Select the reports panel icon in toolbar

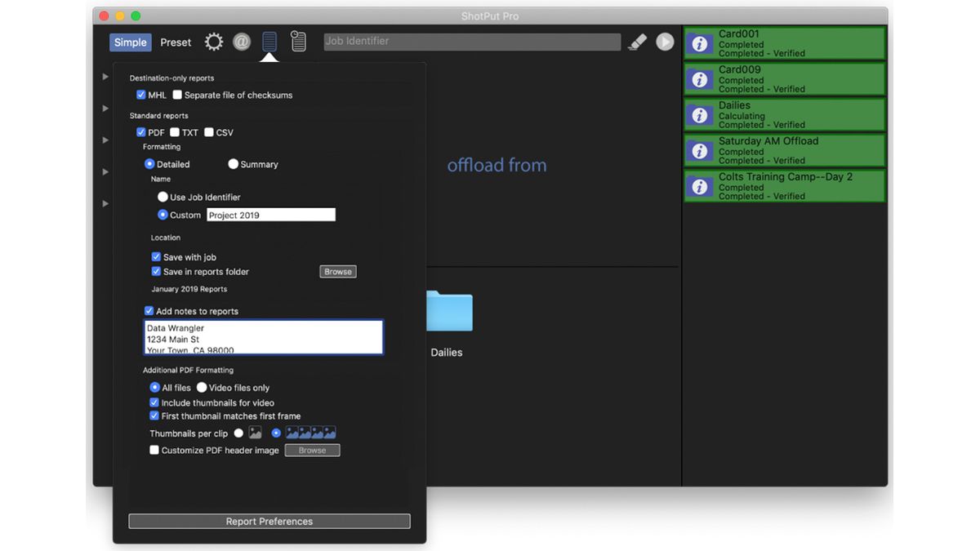(x=269, y=42)
